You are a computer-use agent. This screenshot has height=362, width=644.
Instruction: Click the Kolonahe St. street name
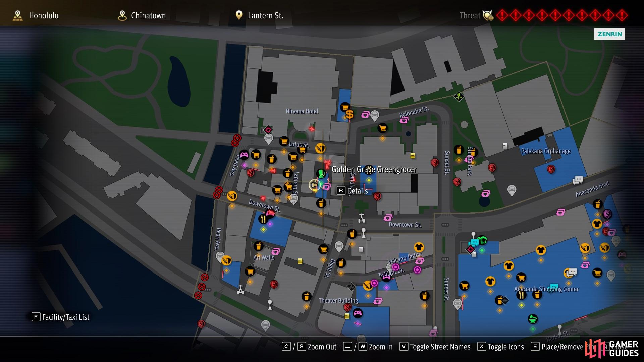(414, 112)
